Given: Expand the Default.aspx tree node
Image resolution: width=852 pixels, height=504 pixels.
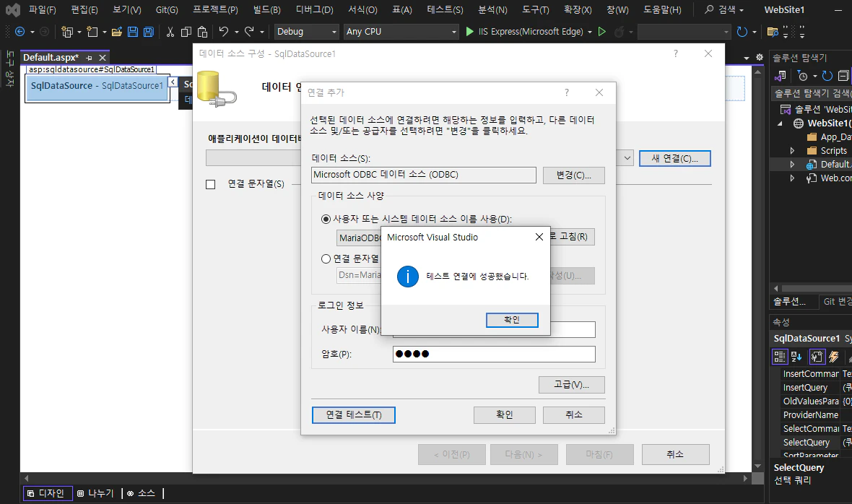Looking at the screenshot, I should coord(792,164).
